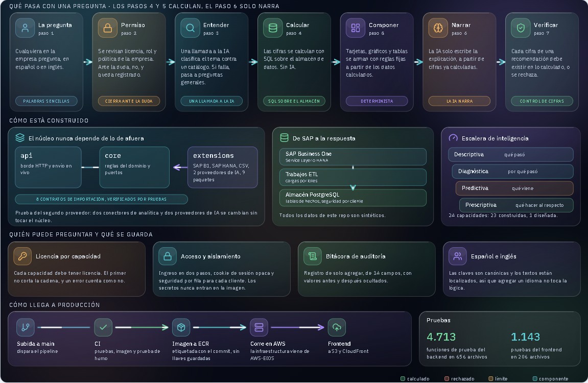Select the Prescriptiva ladder step
Image resolution: width=588 pixels, height=383 pixels.
click(x=516, y=205)
